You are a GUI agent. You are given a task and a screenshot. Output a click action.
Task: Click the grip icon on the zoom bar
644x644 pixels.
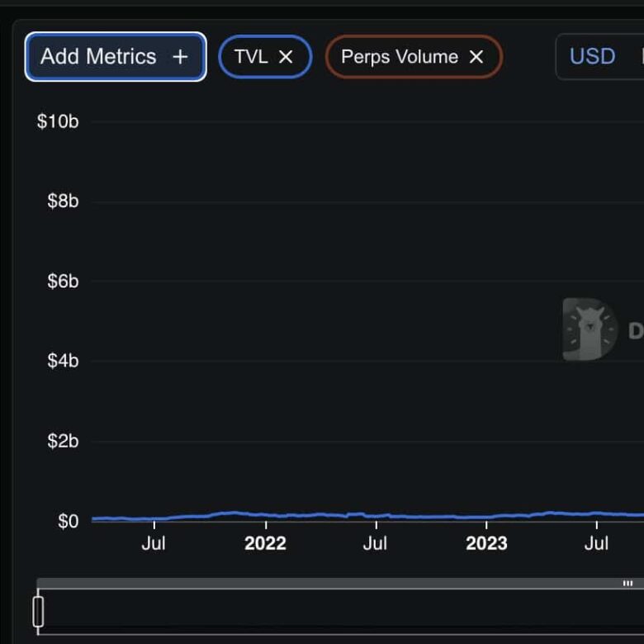click(627, 583)
